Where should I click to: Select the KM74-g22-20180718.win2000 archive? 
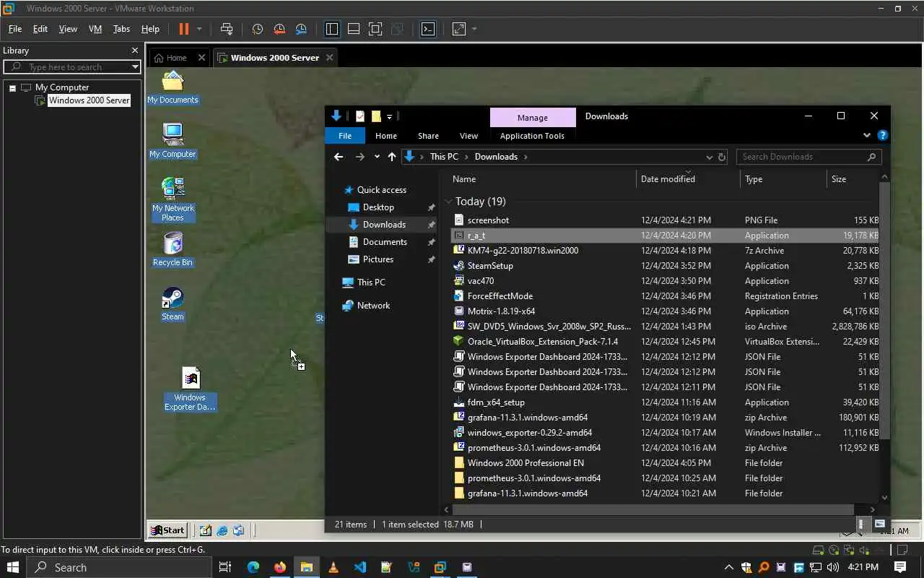[x=665, y=251]
